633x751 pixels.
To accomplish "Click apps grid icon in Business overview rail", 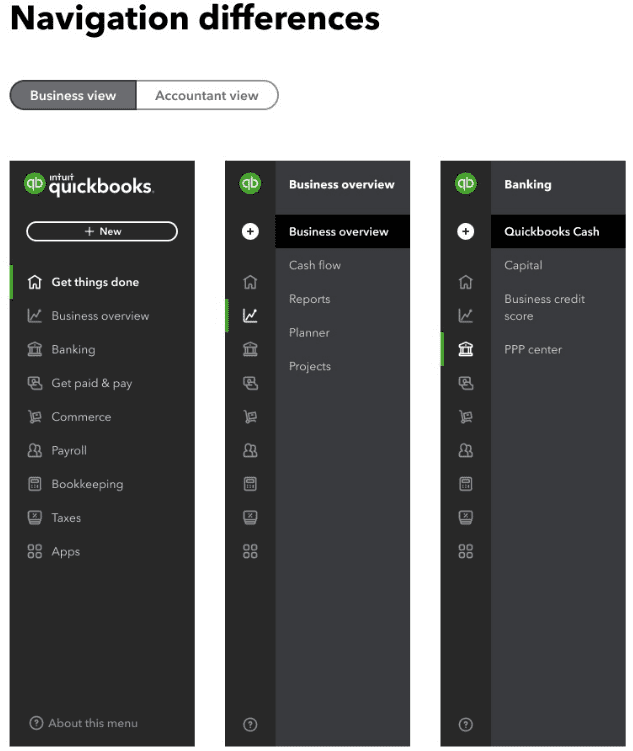I will 250,551.
